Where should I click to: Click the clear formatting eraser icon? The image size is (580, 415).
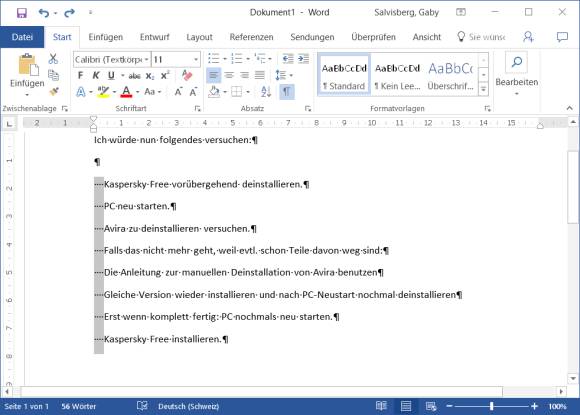point(187,76)
